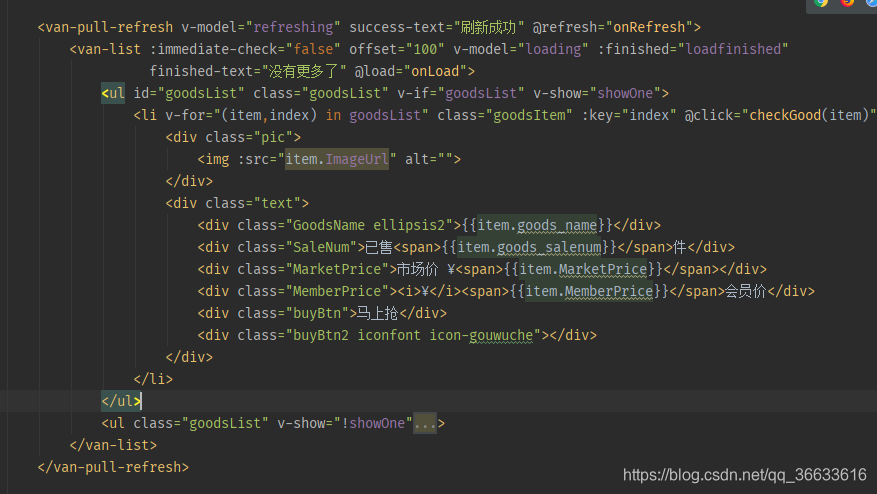This screenshot has height=494, width=877.
Task: Click the offset value "100"
Action: coord(425,49)
